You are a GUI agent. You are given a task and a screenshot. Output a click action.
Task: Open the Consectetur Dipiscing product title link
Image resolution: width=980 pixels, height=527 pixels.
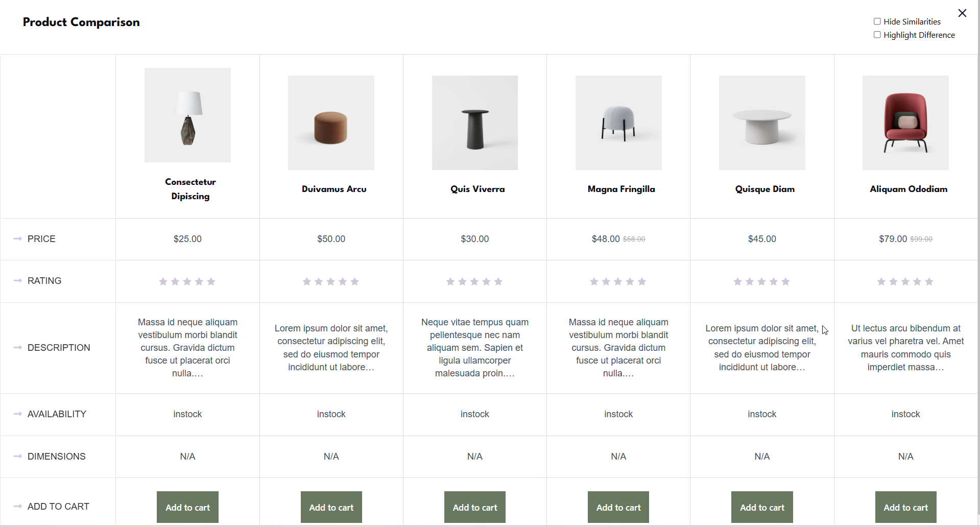pos(190,189)
